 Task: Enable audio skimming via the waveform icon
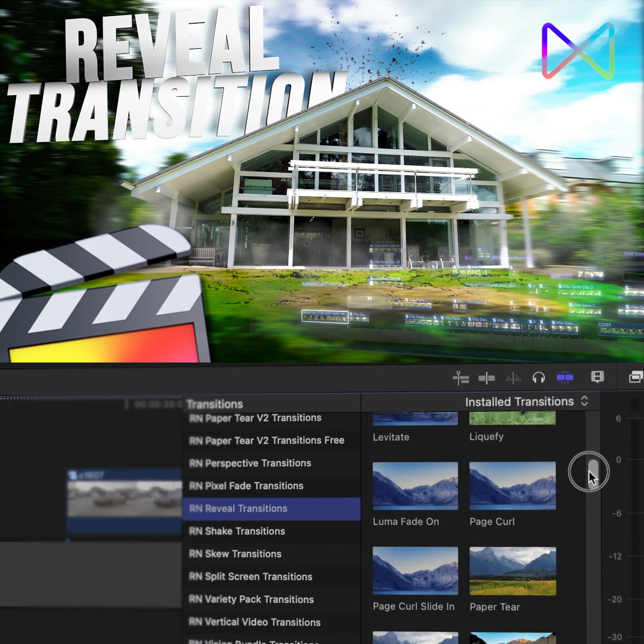(513, 378)
